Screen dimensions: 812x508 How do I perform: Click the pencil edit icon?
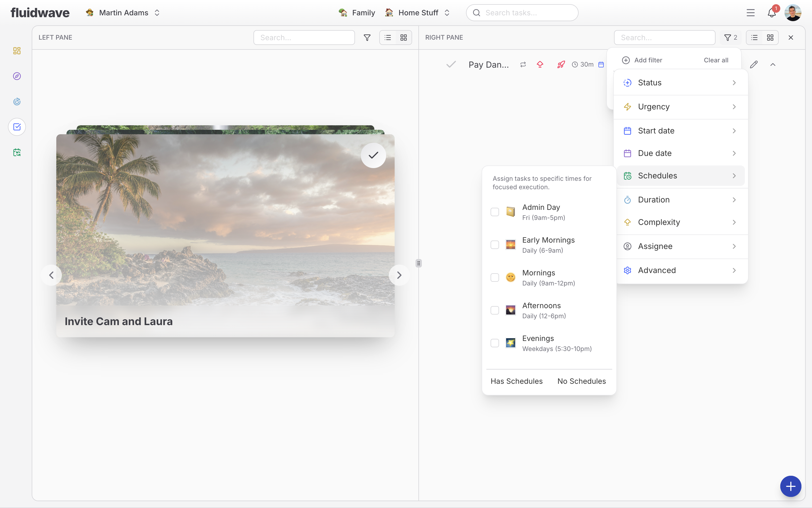coord(754,64)
